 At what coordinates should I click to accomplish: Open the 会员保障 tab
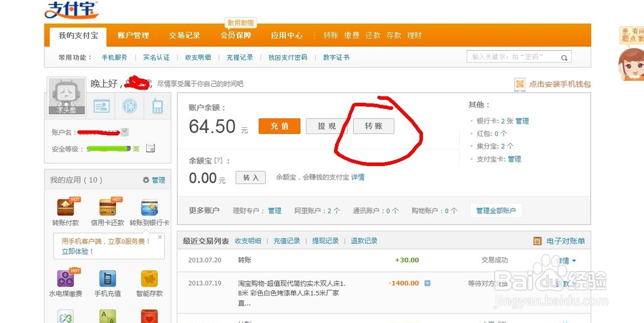click(x=236, y=35)
